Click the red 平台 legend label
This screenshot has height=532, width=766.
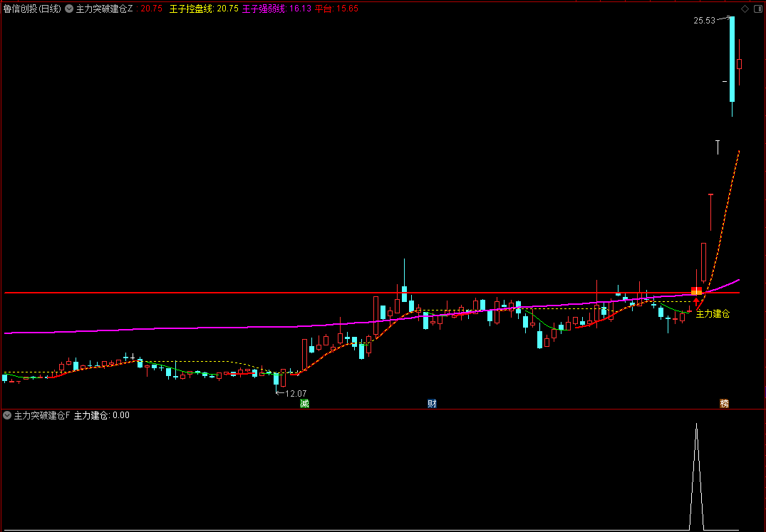[323, 9]
